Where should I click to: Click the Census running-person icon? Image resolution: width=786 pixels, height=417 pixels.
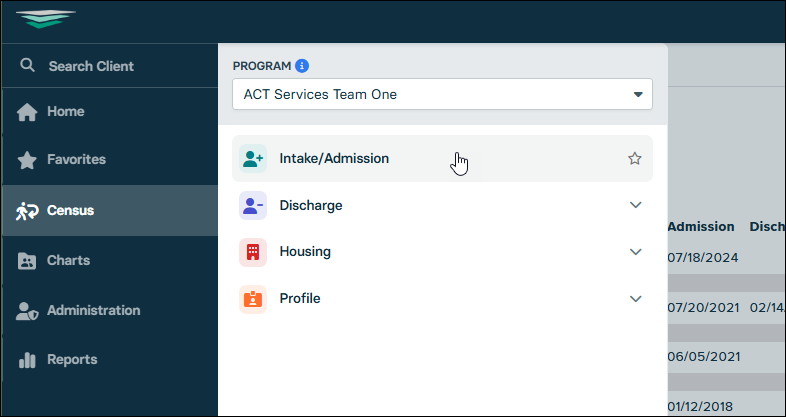[x=27, y=211]
